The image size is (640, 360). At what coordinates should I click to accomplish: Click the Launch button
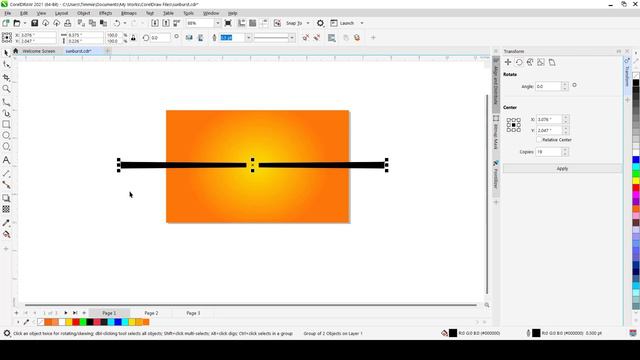point(342,23)
